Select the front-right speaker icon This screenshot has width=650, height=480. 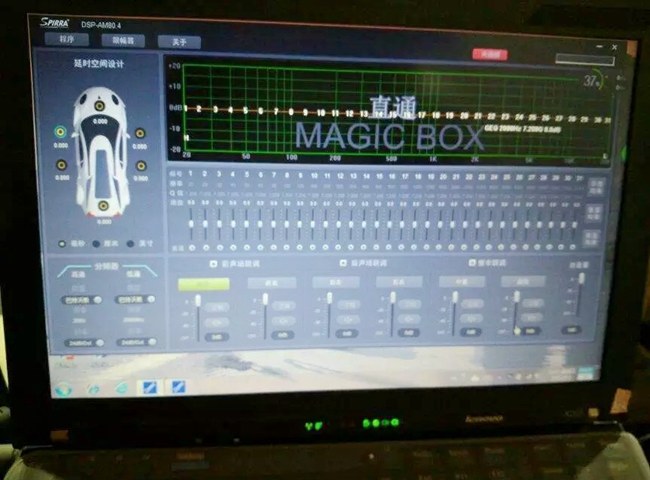[140, 133]
